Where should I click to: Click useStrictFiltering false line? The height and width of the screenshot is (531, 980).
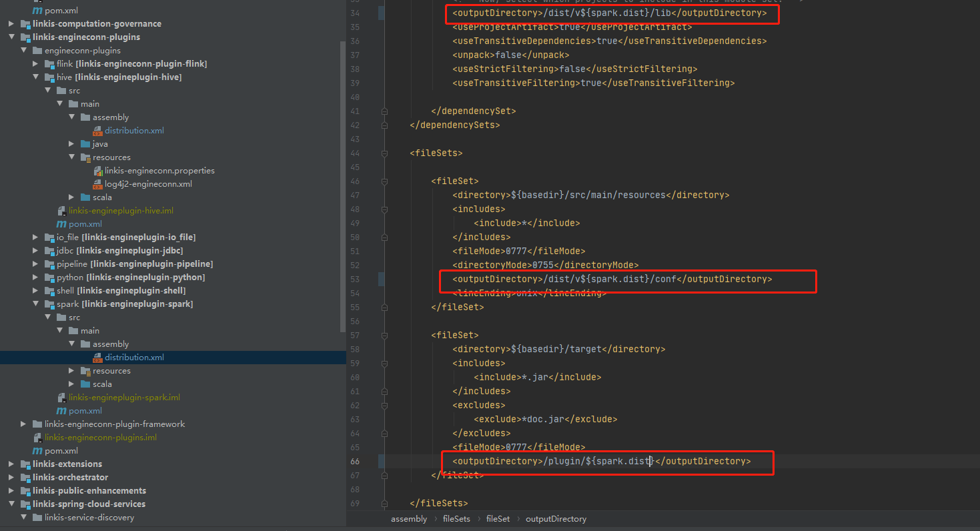click(574, 69)
